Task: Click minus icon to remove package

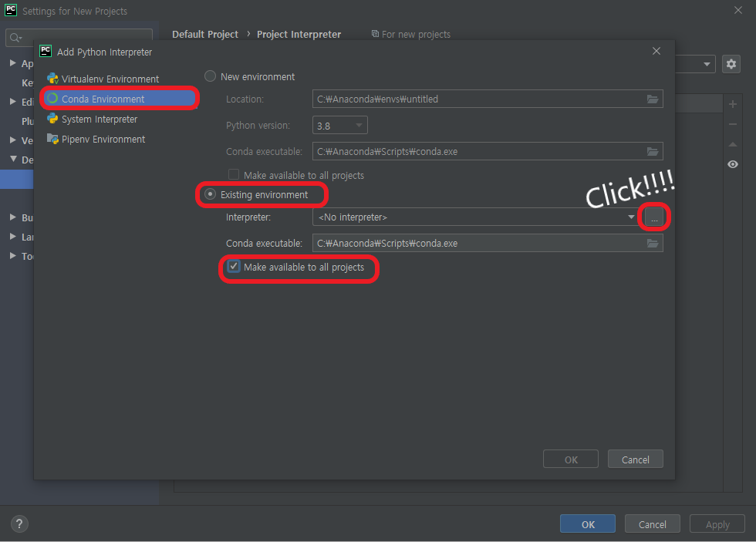Action: tap(733, 124)
